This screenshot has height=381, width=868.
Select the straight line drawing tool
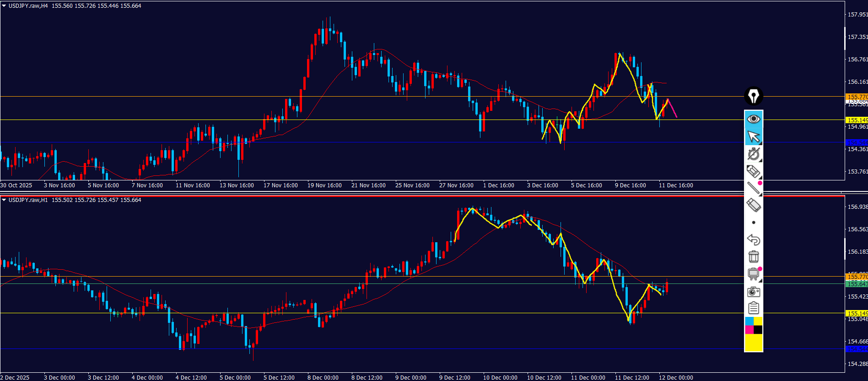point(753,188)
